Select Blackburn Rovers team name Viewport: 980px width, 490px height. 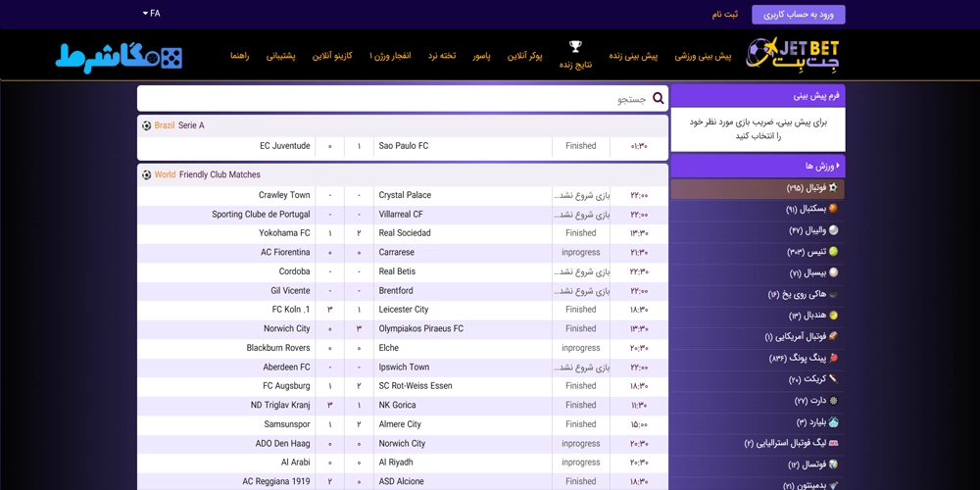[278, 348]
